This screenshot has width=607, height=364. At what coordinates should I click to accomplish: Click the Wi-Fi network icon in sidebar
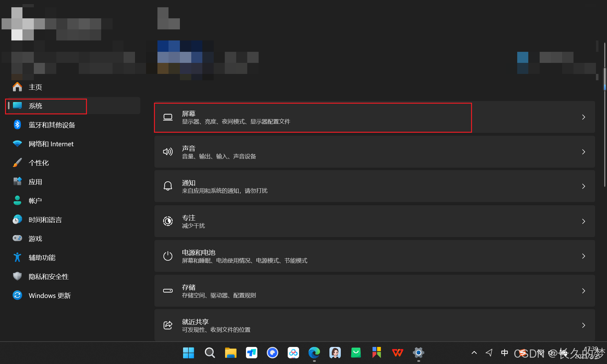pos(17,144)
